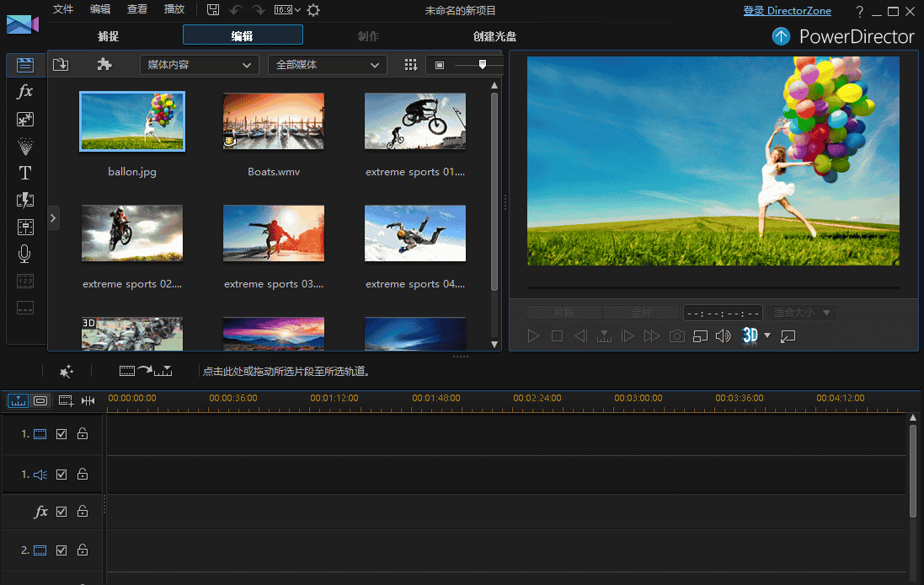
Task: Click the plug-ins puzzle piece icon
Action: coord(104,65)
